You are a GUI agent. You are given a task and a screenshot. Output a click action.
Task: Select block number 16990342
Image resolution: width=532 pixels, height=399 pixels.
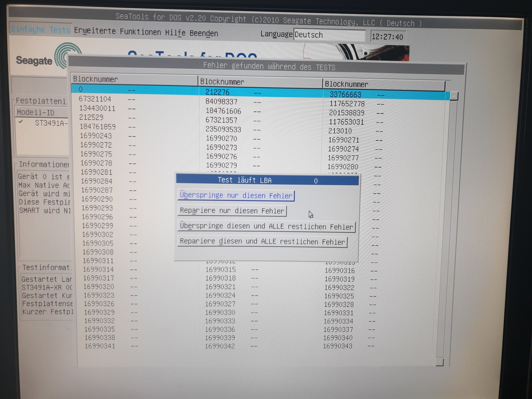220,346
